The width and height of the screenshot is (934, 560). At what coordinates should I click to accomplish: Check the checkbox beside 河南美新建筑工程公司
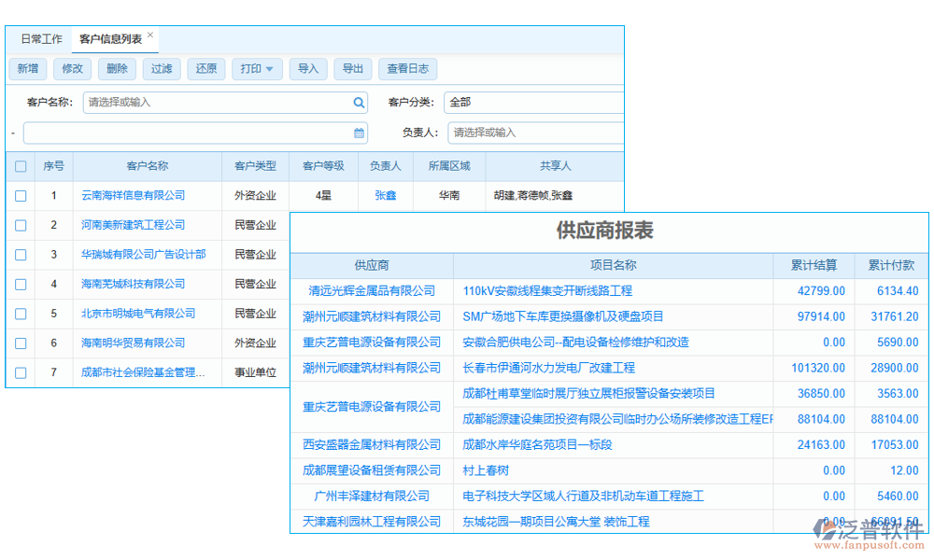(21, 225)
